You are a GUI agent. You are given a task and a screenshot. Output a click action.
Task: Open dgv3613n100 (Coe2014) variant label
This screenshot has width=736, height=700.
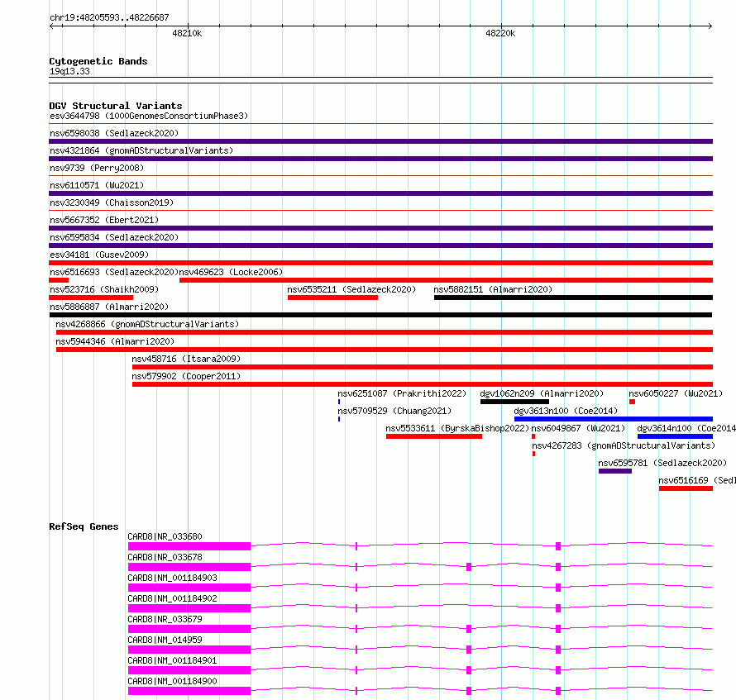pyautogui.click(x=566, y=411)
